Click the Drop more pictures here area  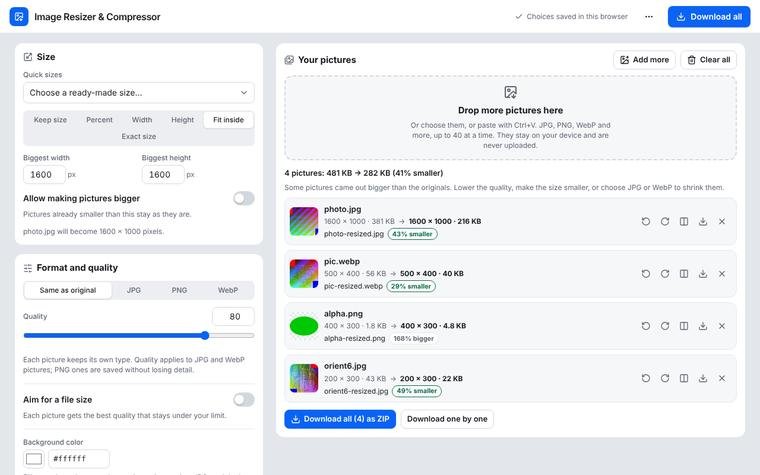coord(510,118)
